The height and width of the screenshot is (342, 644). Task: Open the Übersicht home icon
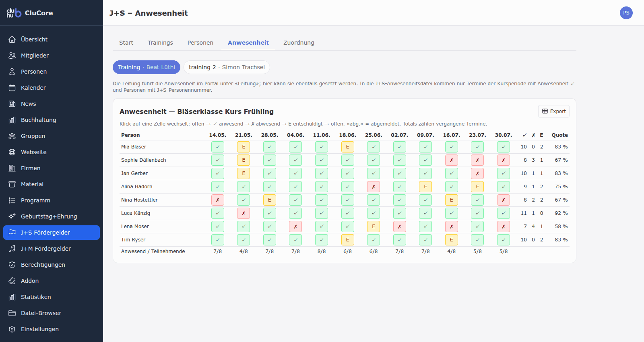tap(12, 39)
